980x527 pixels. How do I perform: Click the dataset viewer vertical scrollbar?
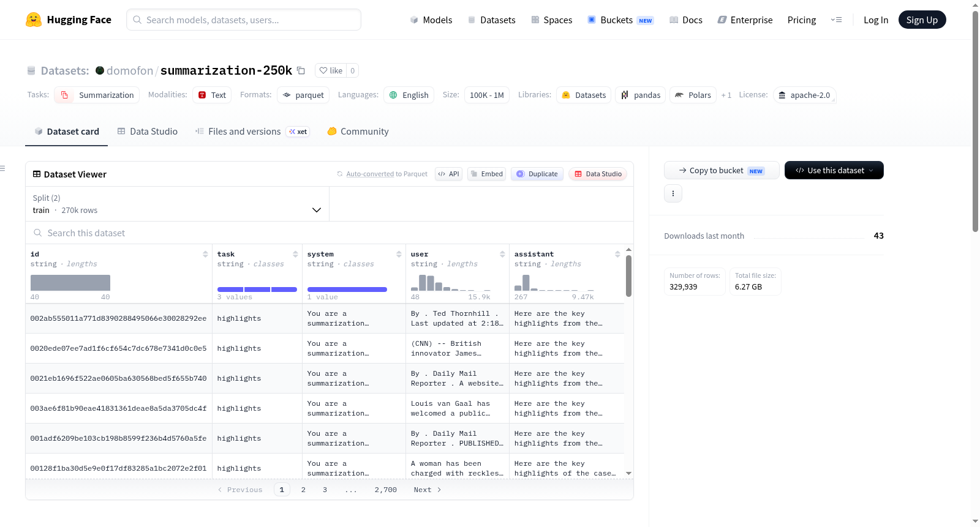coord(628,275)
